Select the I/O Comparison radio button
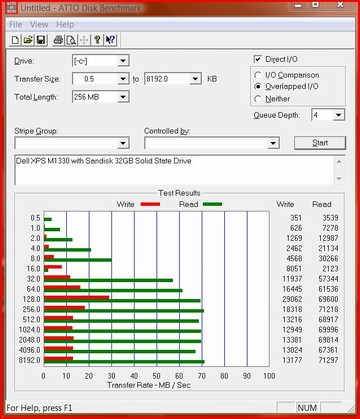Viewport: 360px width, 419px height. (257, 75)
